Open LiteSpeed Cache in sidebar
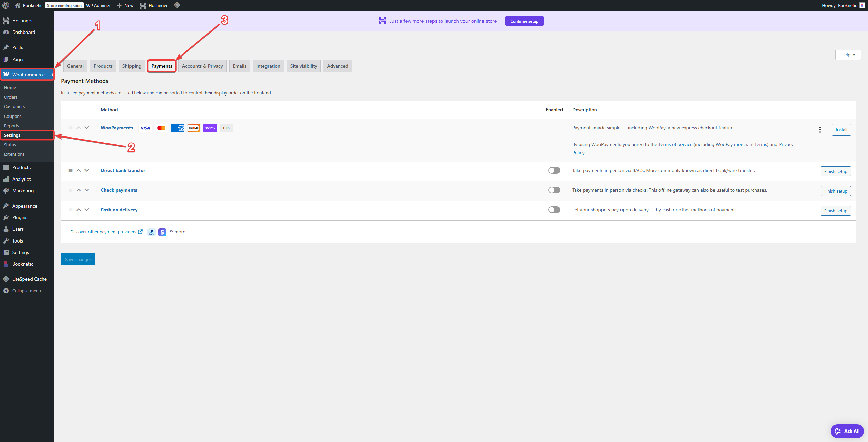868x442 pixels. coord(27,279)
